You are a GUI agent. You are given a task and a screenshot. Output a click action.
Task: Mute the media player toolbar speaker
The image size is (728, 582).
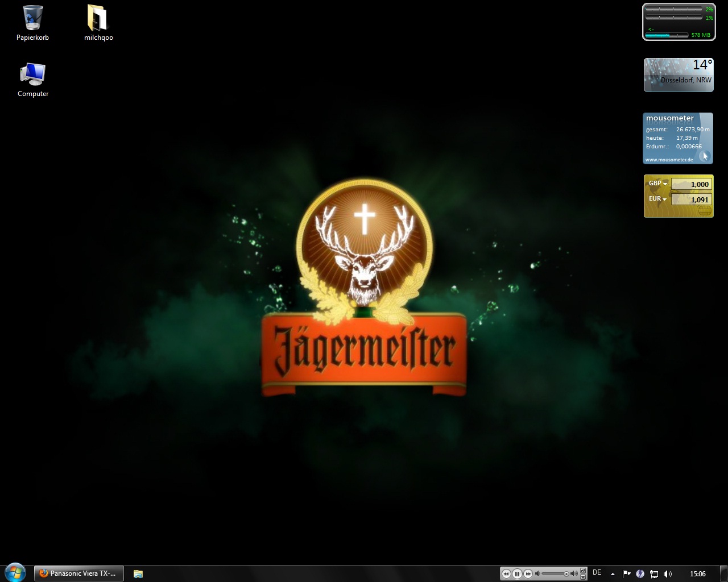point(537,573)
